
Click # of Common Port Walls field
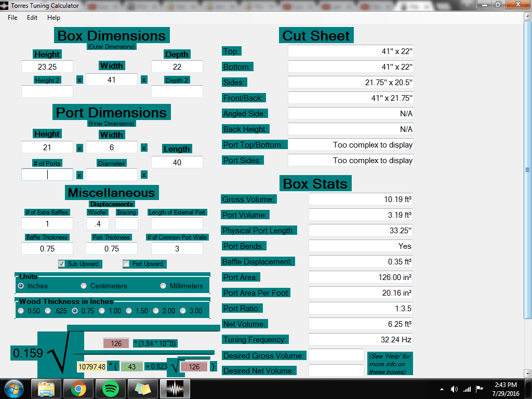(x=177, y=249)
